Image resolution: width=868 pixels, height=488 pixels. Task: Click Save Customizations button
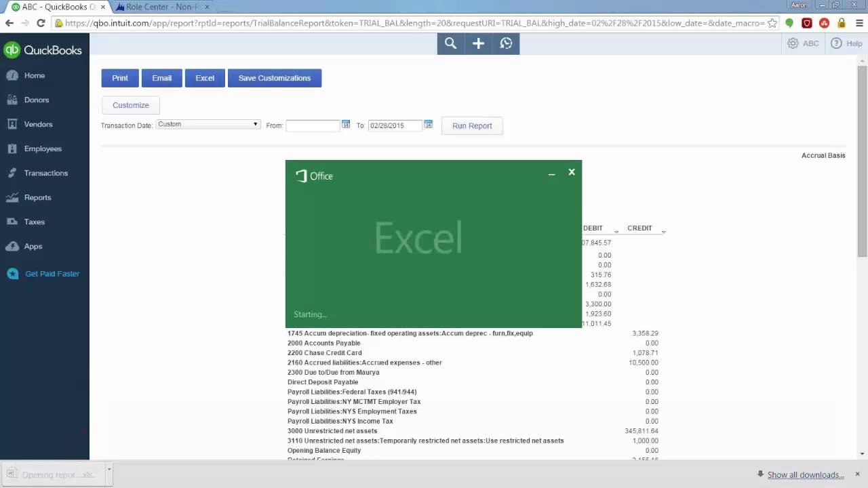pyautogui.click(x=275, y=78)
